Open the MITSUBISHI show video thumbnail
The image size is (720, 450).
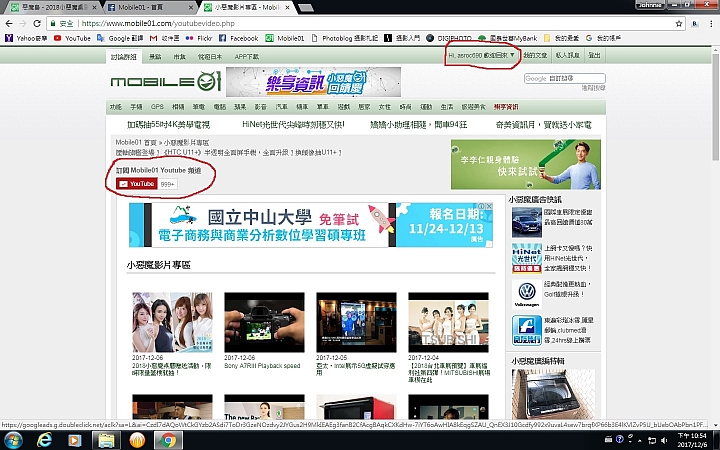coord(448,322)
